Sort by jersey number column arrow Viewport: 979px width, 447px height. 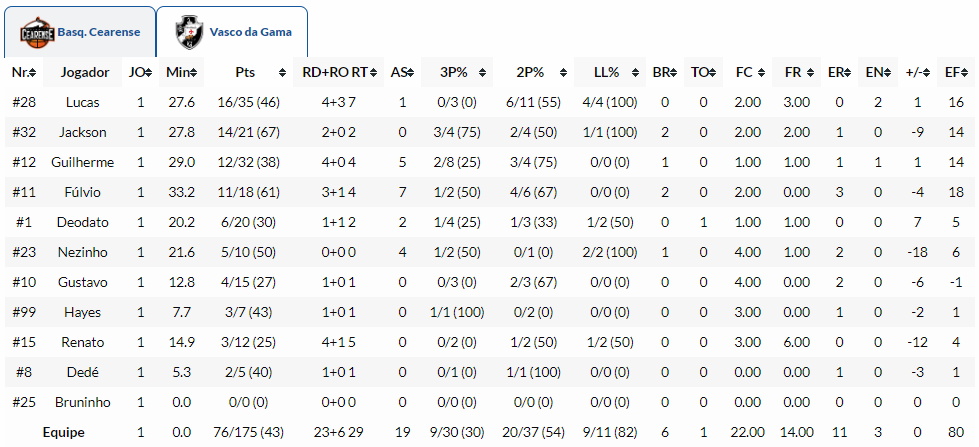coord(35,73)
